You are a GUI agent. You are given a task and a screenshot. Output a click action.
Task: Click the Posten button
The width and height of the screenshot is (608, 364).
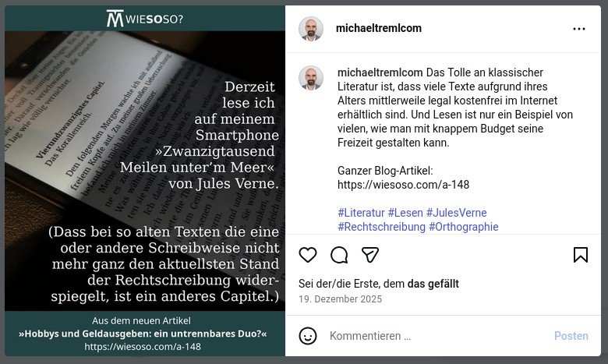[571, 336]
